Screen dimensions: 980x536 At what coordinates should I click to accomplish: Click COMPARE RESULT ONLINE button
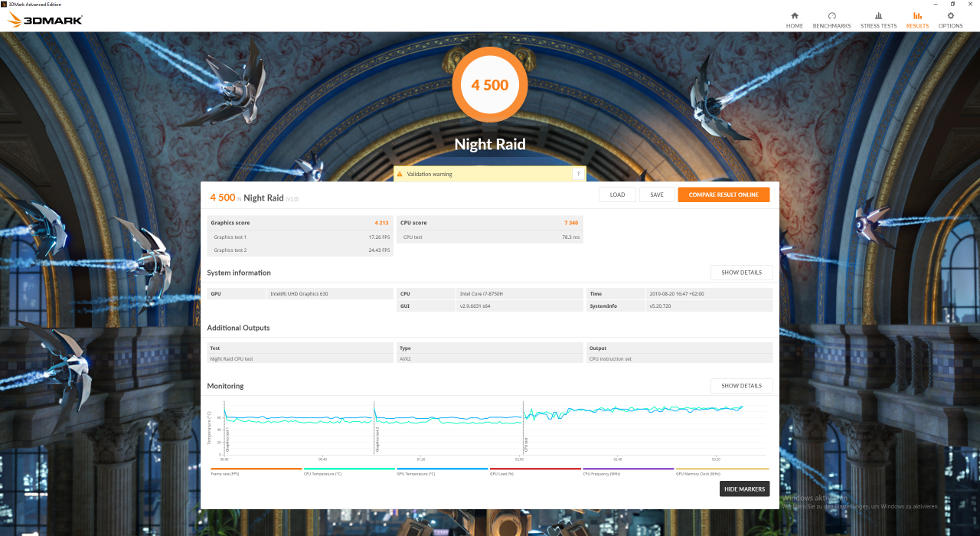(x=724, y=194)
